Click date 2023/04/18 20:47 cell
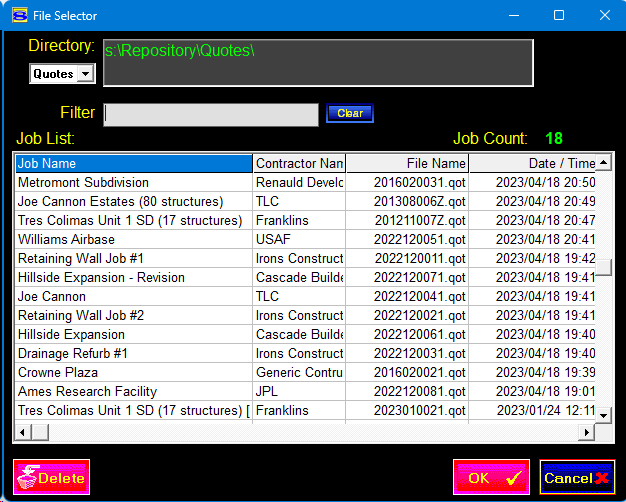626x502 pixels. pyautogui.click(x=532, y=220)
